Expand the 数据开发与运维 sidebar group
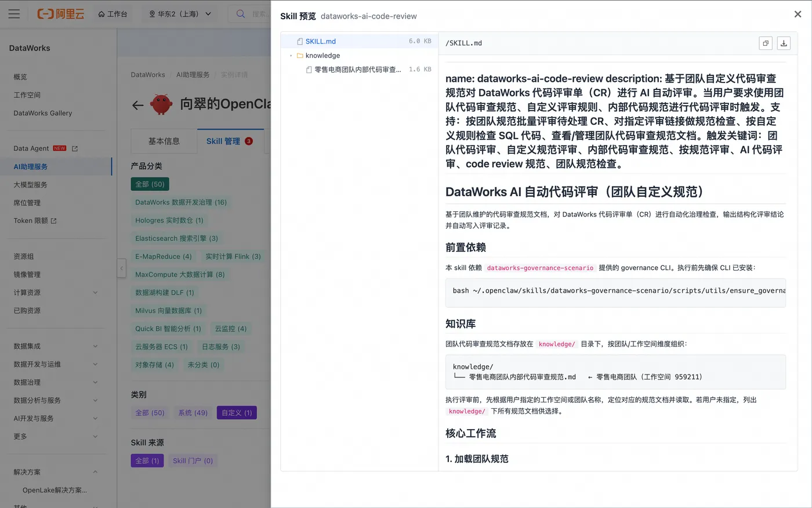 (95, 365)
